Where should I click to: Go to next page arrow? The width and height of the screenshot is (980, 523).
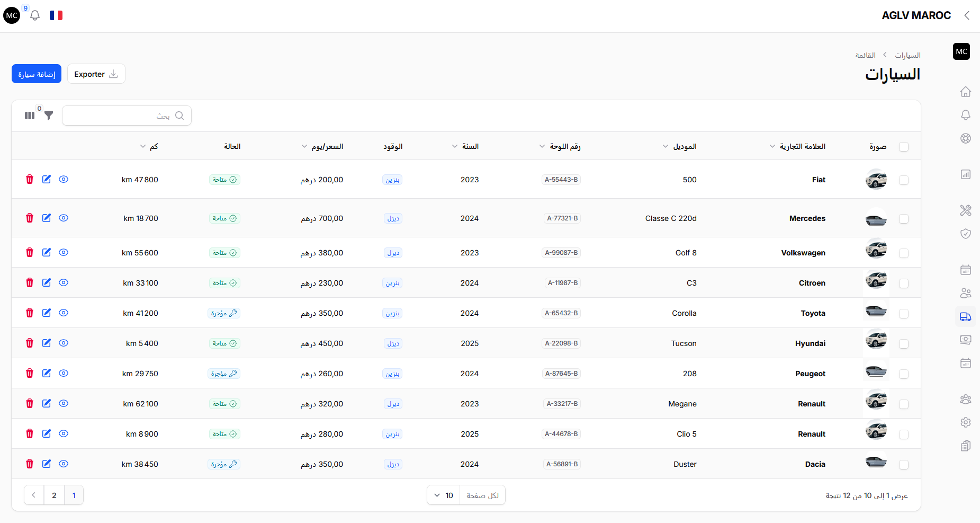pyautogui.click(x=34, y=495)
